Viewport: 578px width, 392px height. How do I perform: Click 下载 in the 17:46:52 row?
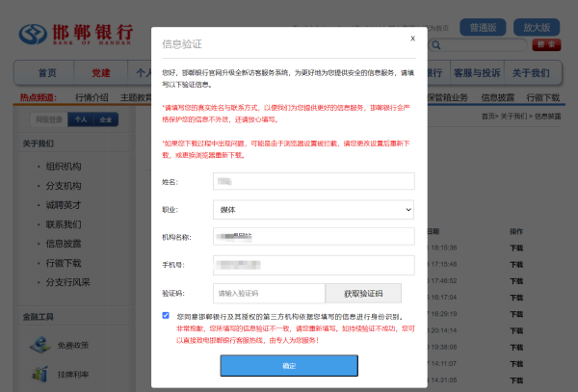516,281
